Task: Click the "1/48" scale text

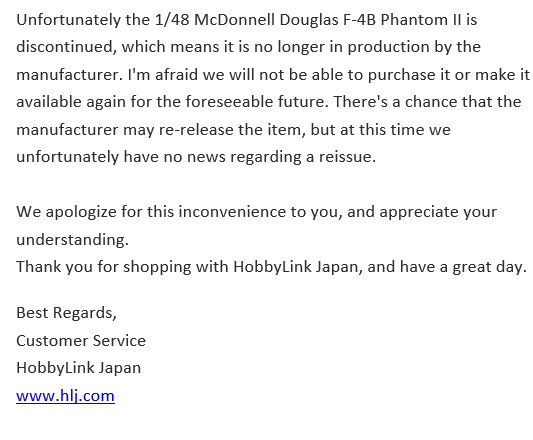Action: pyautogui.click(x=172, y=20)
